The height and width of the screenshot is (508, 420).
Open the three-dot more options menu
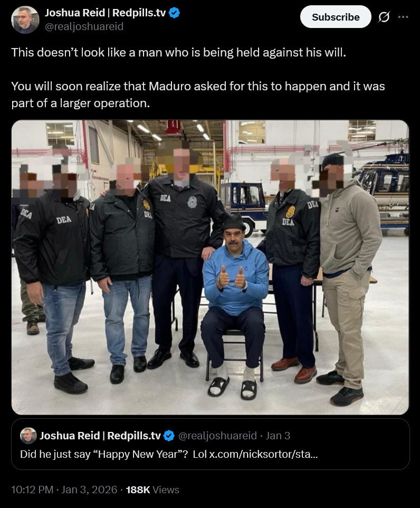click(403, 17)
